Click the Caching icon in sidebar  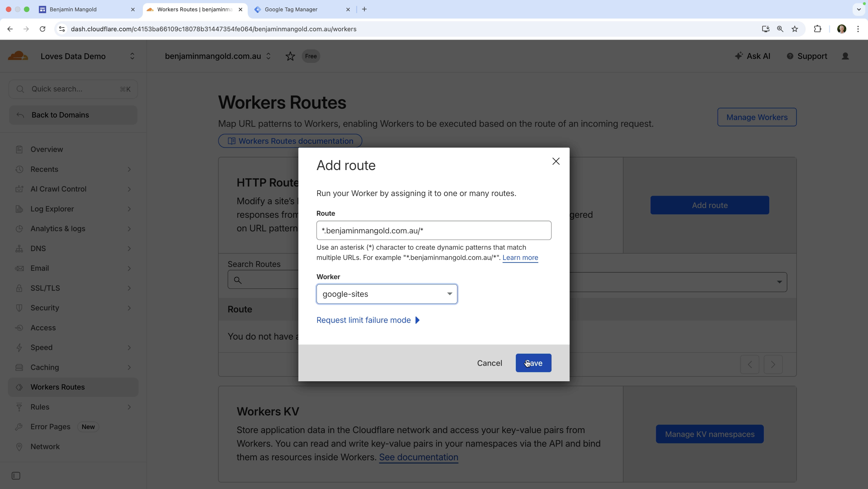click(19, 367)
